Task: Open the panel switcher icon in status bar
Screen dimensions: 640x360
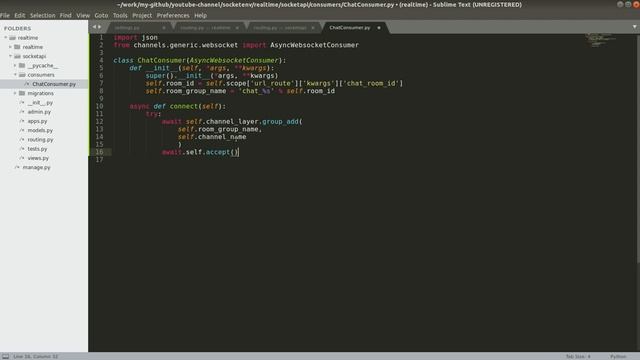Action: [5, 356]
